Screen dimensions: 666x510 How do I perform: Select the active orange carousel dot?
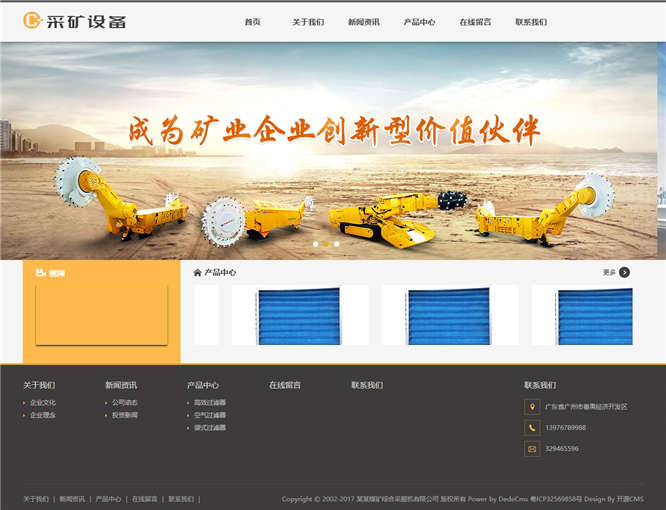pos(326,244)
